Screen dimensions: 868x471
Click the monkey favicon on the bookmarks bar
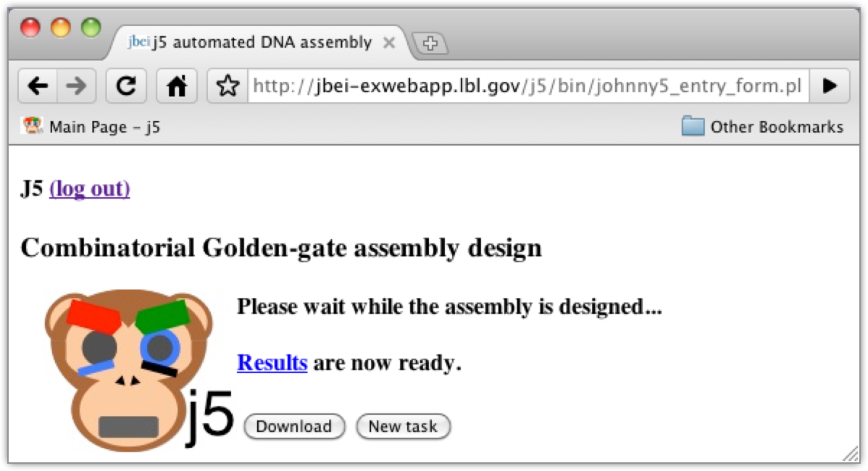click(x=32, y=126)
